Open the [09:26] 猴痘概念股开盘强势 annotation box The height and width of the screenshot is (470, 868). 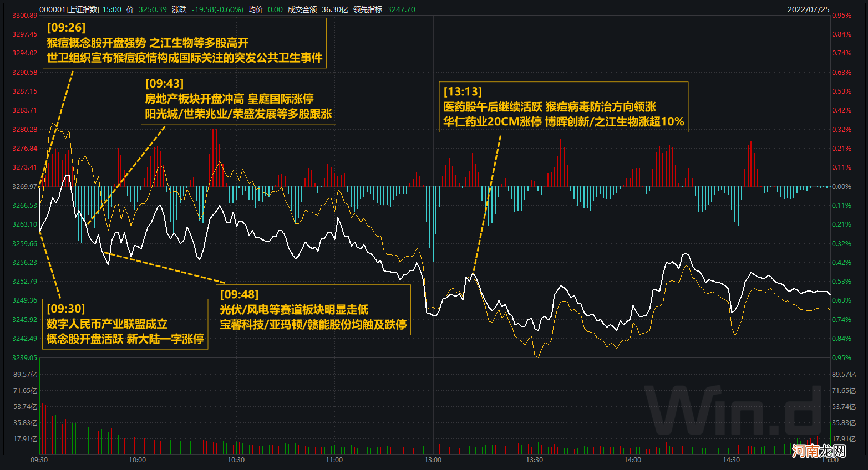tap(185, 43)
